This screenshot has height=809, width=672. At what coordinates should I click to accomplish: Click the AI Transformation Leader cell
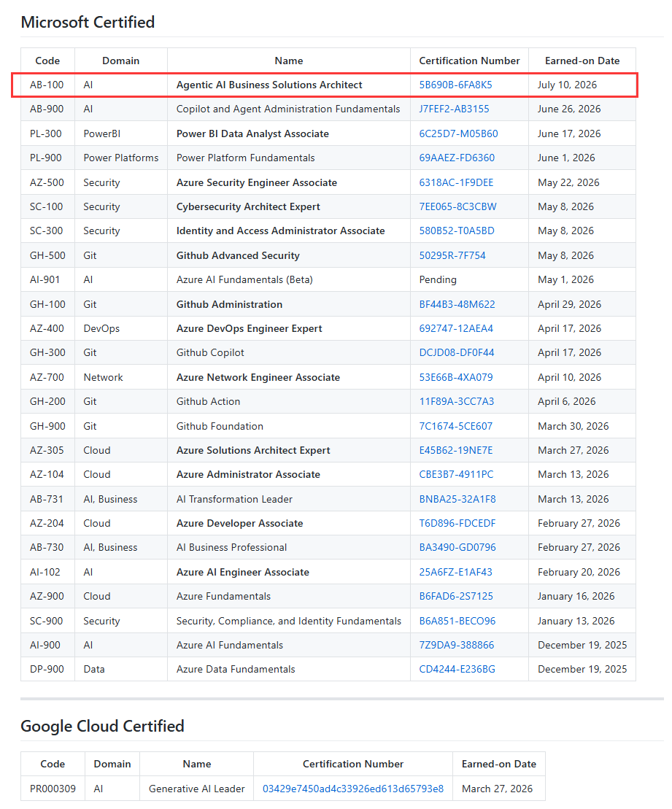point(288,499)
